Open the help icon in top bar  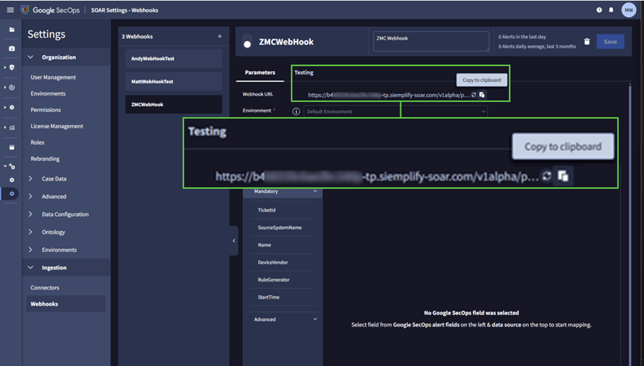[x=599, y=10]
